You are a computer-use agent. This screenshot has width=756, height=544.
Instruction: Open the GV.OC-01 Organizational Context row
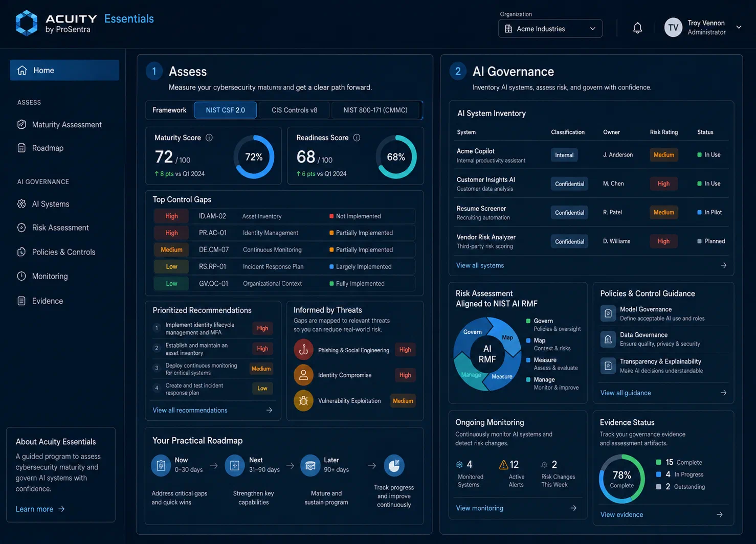point(284,283)
